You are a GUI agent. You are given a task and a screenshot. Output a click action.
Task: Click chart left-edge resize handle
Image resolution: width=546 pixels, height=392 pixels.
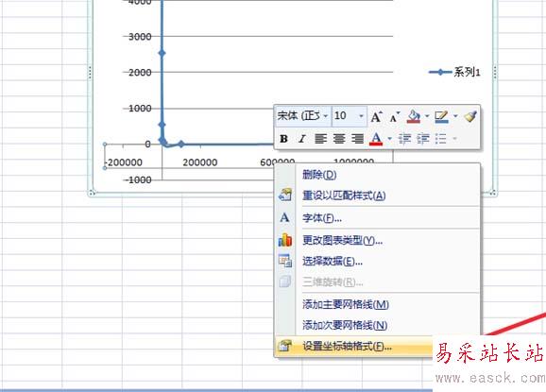pos(90,73)
